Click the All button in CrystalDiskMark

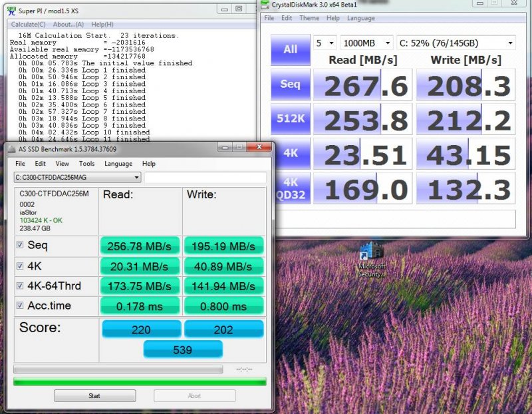coord(291,49)
